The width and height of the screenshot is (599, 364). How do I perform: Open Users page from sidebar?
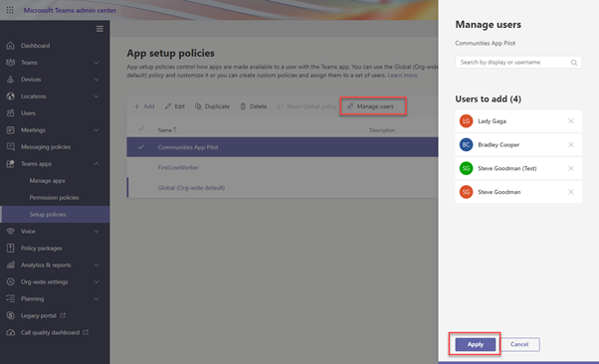pos(28,113)
